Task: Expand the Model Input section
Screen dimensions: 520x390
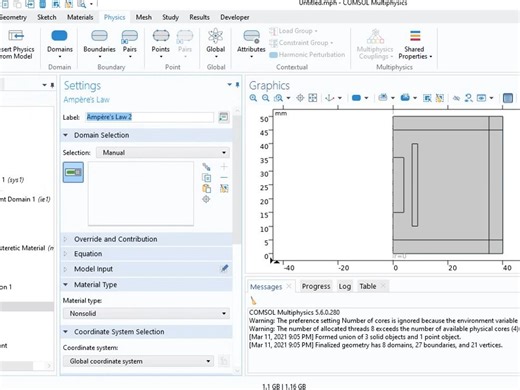Action: pos(66,269)
